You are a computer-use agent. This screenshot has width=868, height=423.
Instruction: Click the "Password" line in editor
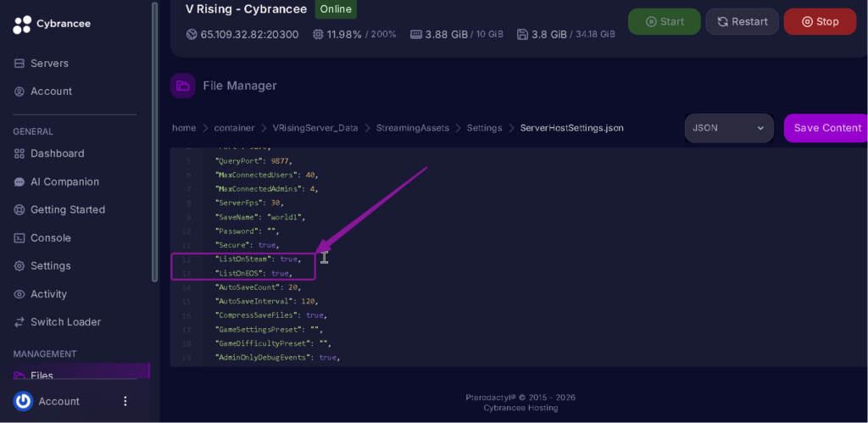click(x=248, y=231)
